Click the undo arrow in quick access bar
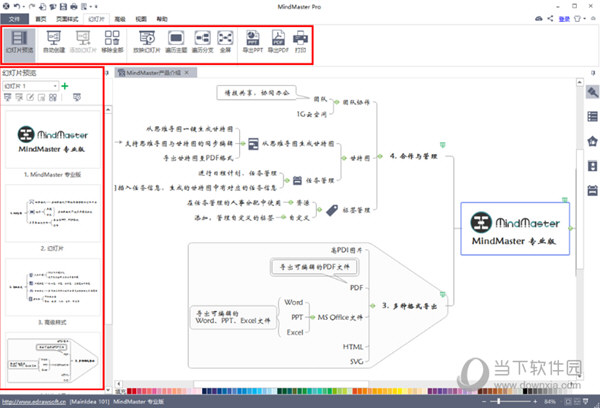This screenshot has height=408, width=600. pyautogui.click(x=17, y=6)
